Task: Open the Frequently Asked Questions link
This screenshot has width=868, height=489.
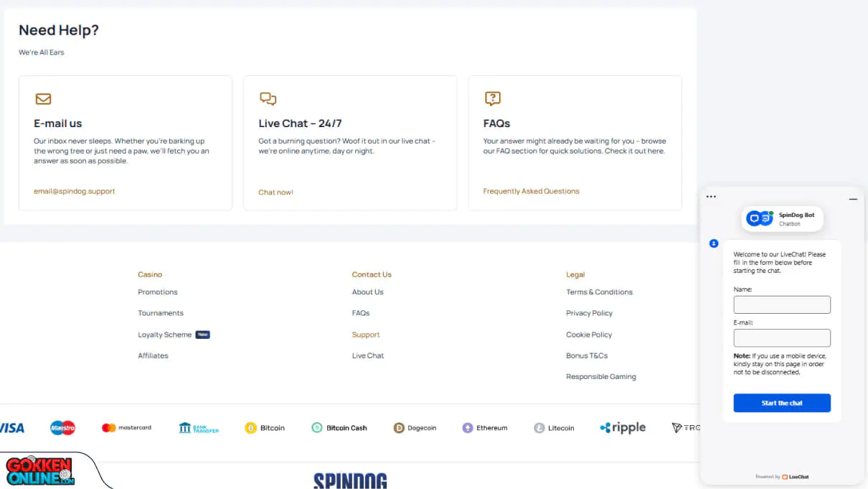Action: pos(531,192)
